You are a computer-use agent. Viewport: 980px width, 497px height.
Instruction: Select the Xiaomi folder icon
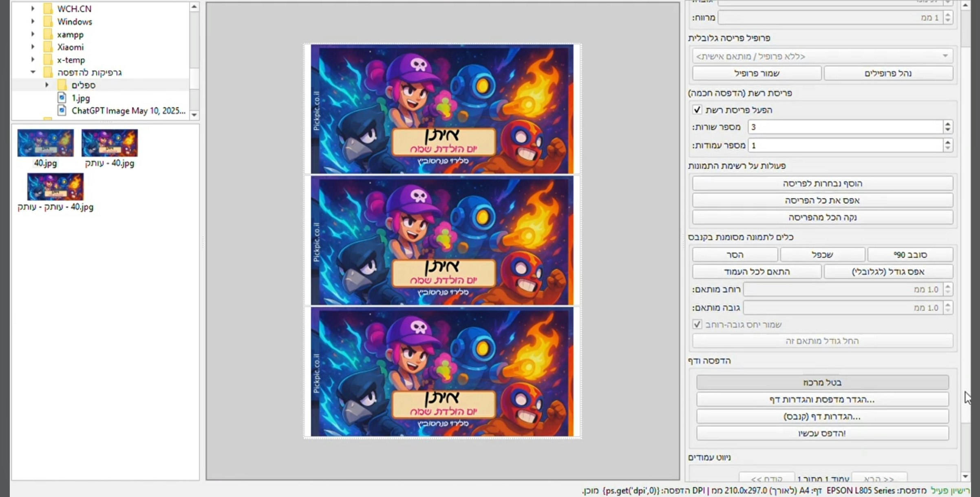pyautogui.click(x=48, y=47)
